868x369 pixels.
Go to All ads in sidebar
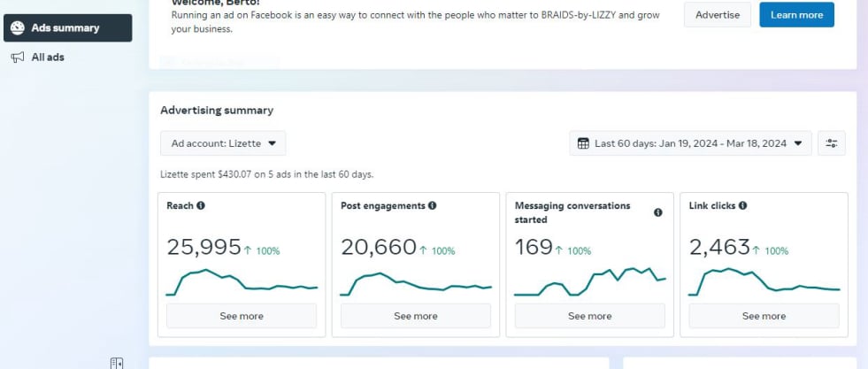(x=48, y=58)
